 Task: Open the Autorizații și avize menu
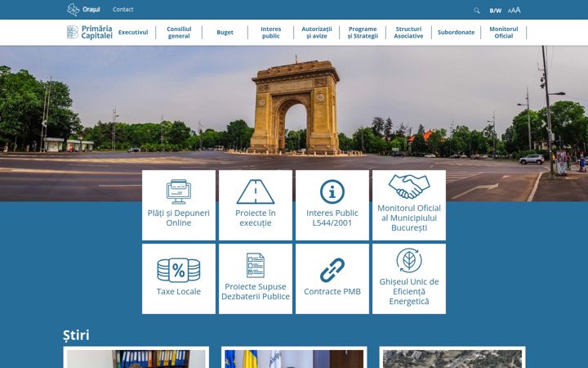317,32
